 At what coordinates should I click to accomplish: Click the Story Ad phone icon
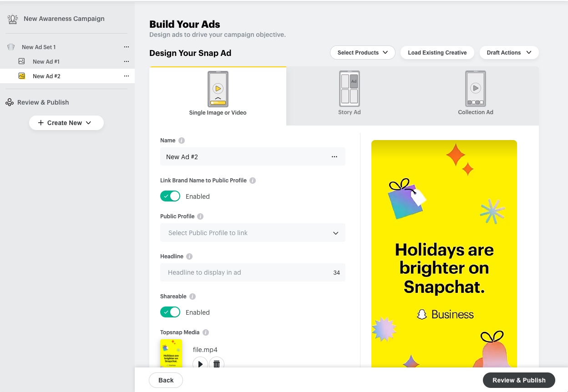click(x=350, y=88)
